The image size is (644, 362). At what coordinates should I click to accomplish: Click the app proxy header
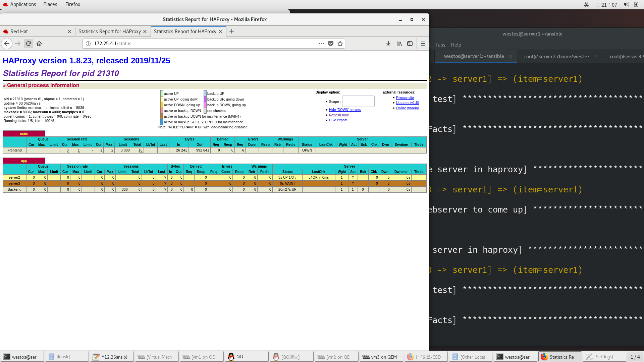point(24,161)
